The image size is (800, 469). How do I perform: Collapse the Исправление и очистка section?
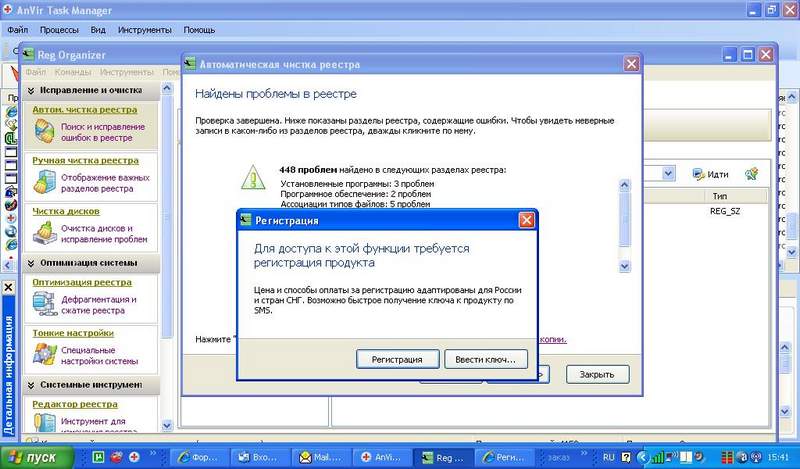(31, 90)
